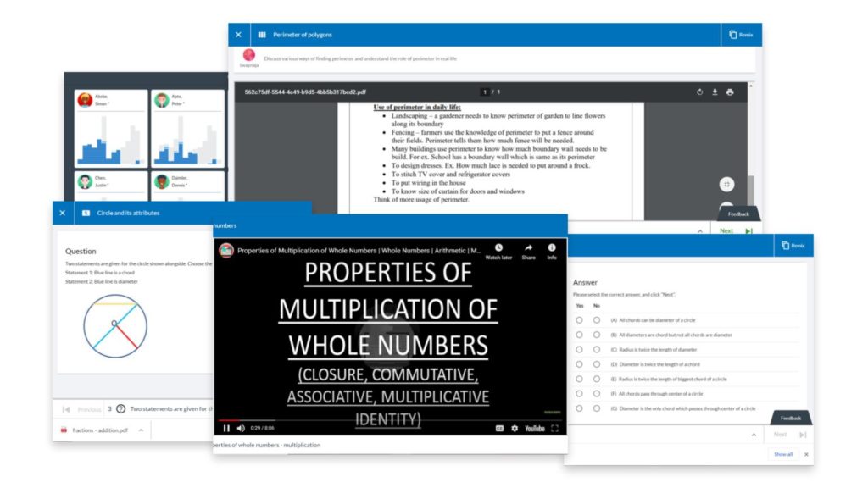Expand the chevron beside Next in Answer window
Image resolution: width=868 pixels, height=488 pixels.
coord(754,435)
